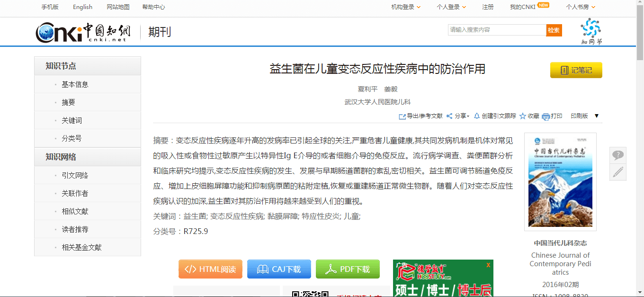Open the 个人登录 dropdown
This screenshot has width=644, height=297.
(449, 7)
